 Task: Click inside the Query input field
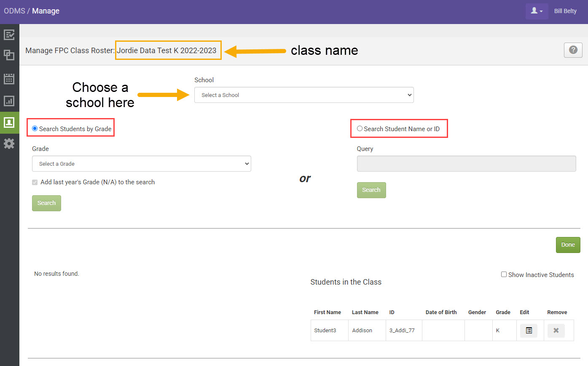point(466,164)
